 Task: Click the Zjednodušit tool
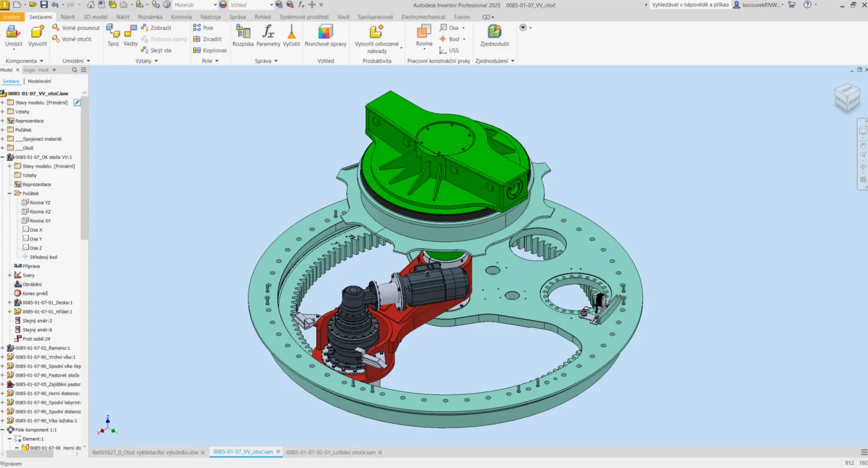click(x=495, y=36)
